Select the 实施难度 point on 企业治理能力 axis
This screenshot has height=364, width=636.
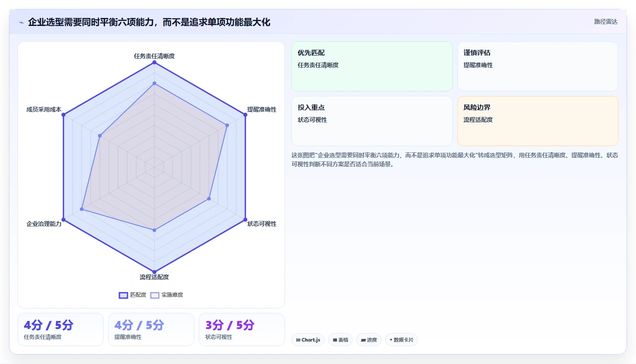82,209
